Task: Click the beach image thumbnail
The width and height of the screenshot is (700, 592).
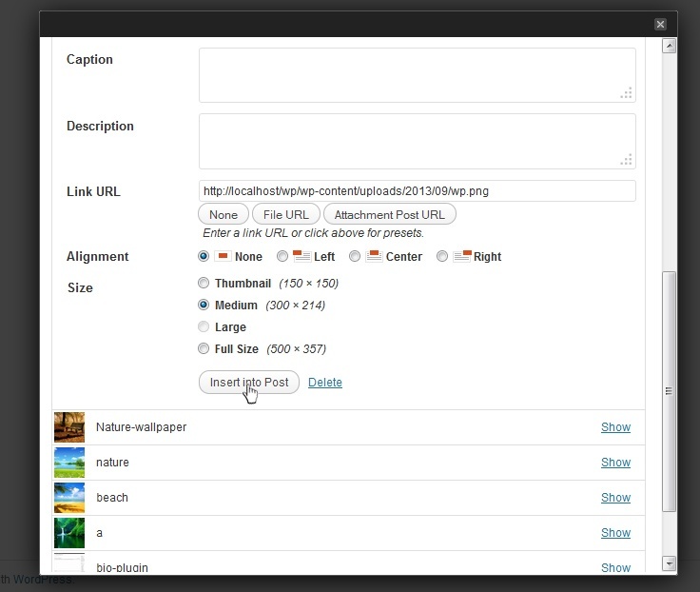Action: (69, 498)
